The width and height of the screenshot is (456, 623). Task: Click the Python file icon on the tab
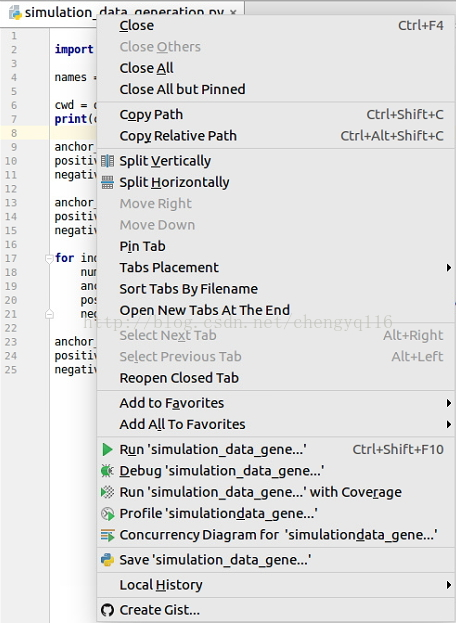15,13
